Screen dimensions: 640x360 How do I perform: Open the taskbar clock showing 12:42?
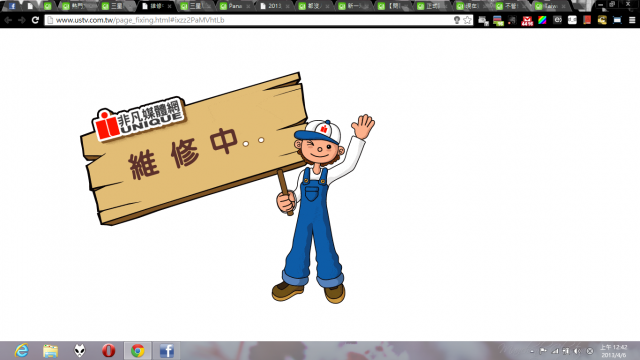click(613, 351)
